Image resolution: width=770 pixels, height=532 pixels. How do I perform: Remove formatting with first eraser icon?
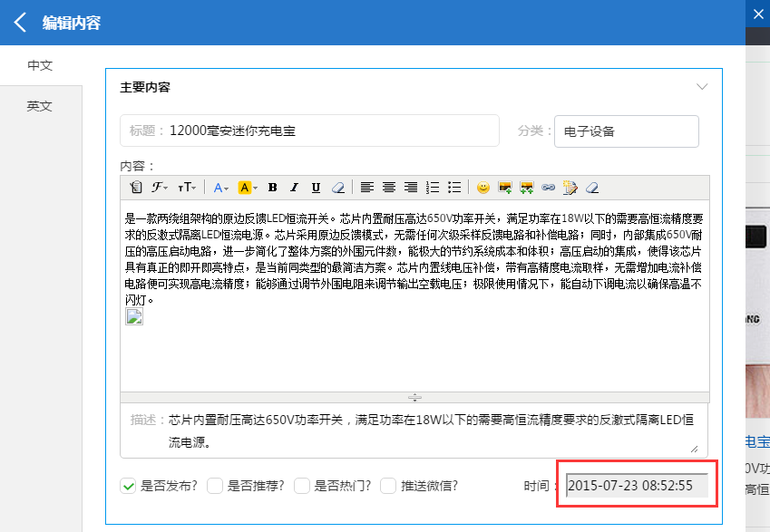click(338, 187)
